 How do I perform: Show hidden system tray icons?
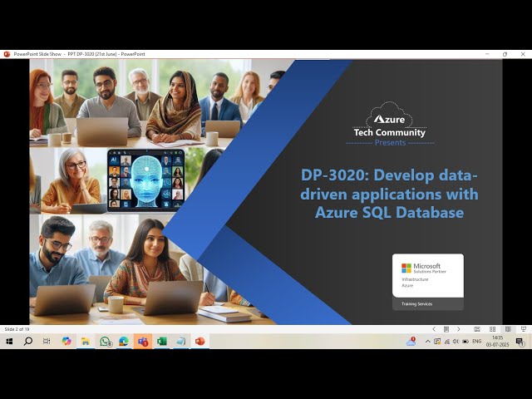(428, 342)
